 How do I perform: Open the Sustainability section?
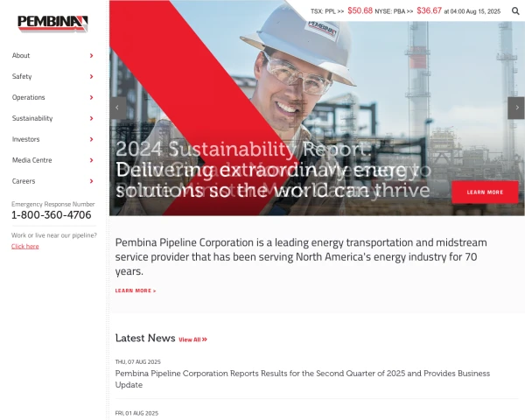32,118
